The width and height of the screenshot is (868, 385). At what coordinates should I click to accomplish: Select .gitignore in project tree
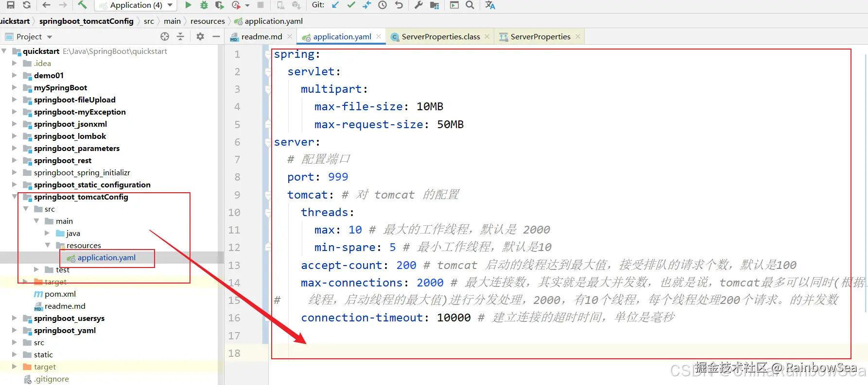pyautogui.click(x=51, y=379)
